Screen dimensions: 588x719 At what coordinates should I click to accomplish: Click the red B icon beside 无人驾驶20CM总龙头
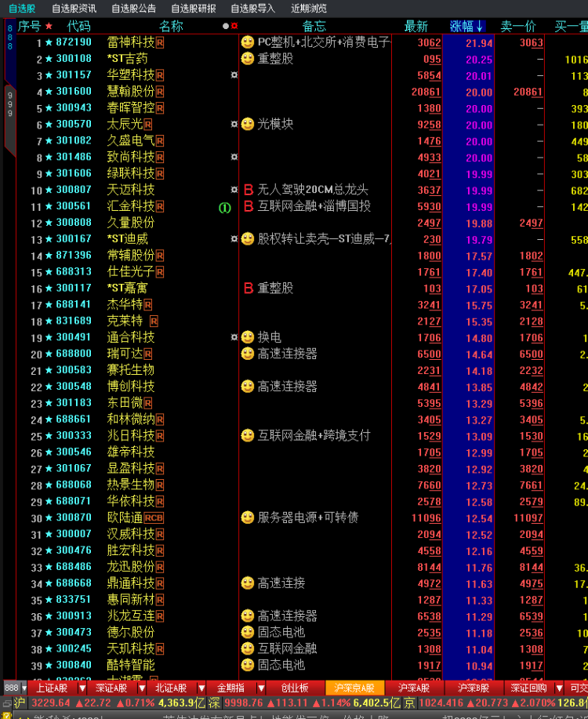pyautogui.click(x=249, y=190)
